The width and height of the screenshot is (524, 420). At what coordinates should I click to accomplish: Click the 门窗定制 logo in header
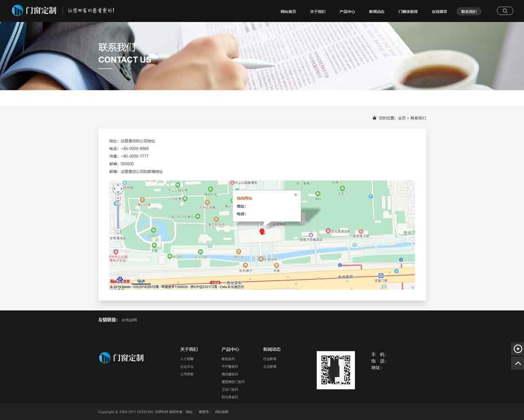(34, 10)
